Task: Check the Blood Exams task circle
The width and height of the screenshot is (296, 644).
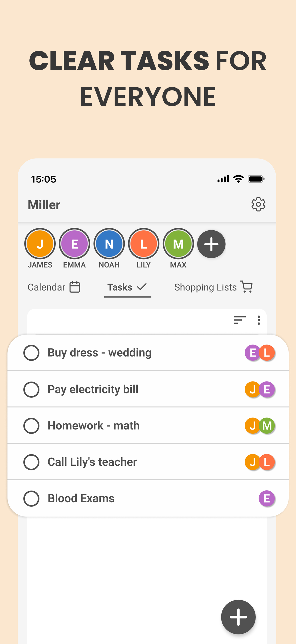Action: pos(31,498)
